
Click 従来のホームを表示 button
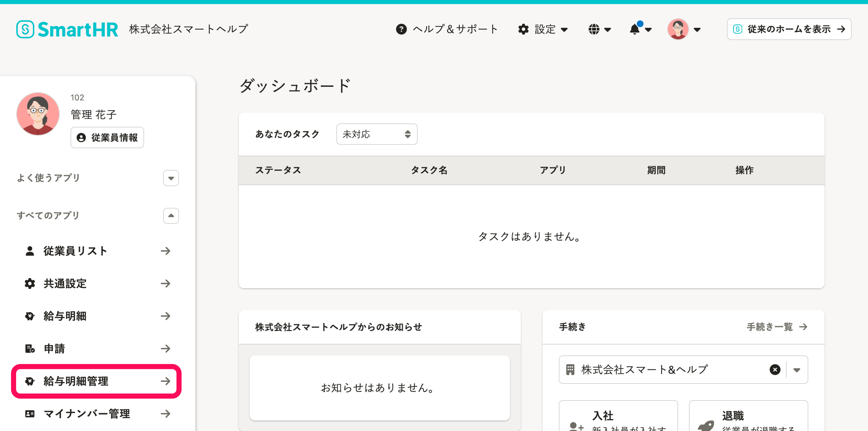pos(789,29)
